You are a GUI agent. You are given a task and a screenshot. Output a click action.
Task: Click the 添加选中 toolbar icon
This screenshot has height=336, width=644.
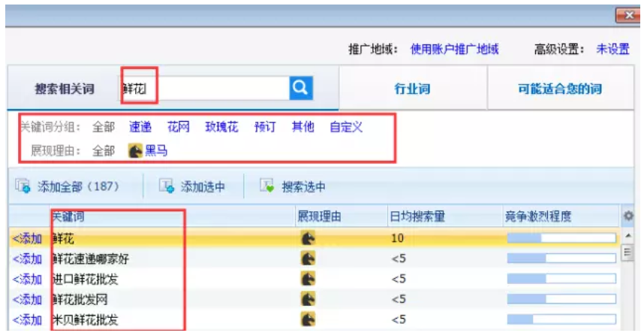(166, 186)
